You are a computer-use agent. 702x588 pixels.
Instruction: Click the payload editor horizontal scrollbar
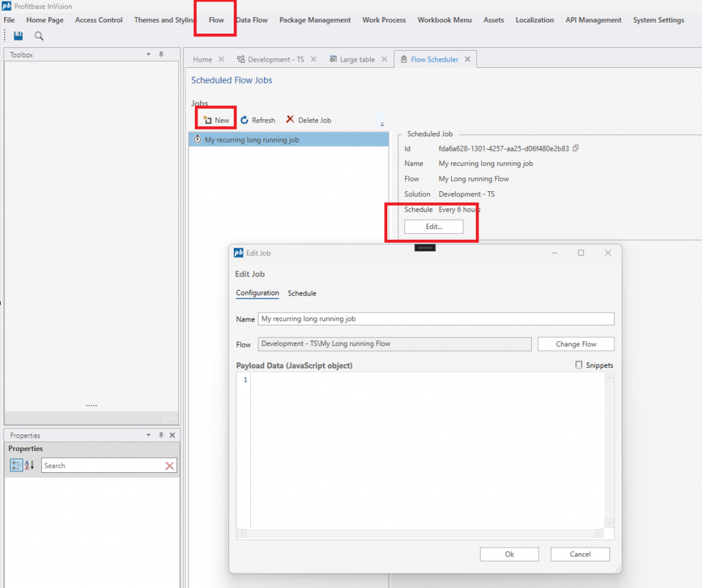421,533
